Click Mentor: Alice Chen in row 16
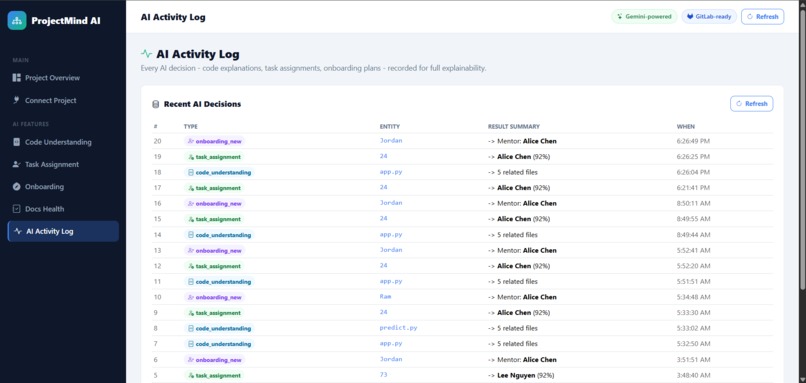This screenshot has height=383, width=806. 522,204
